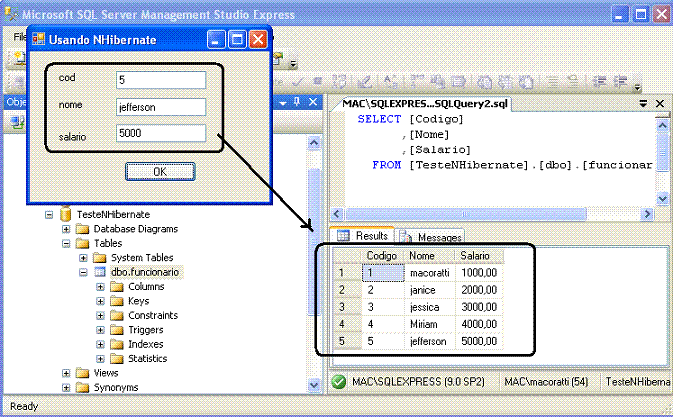Click Uncomment Selected Lines icon
The height and width of the screenshot is (417, 673).
(573, 82)
